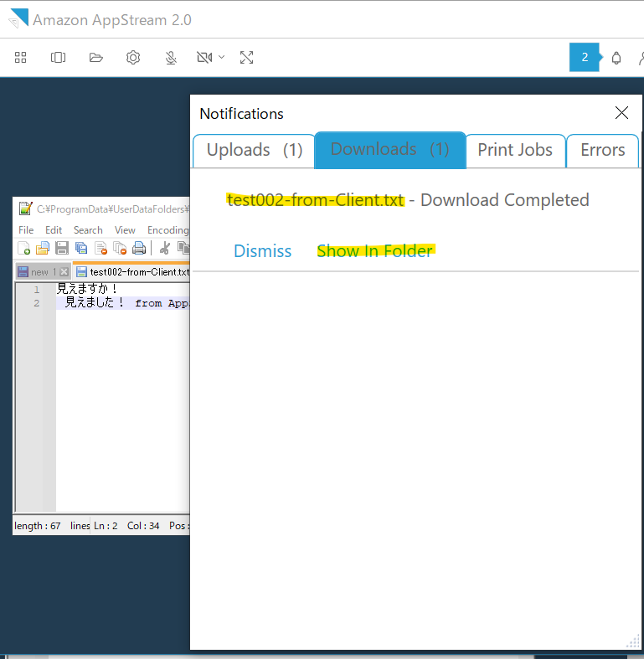Open the View menu in Notepad++
The width and height of the screenshot is (644, 659).
pos(125,230)
